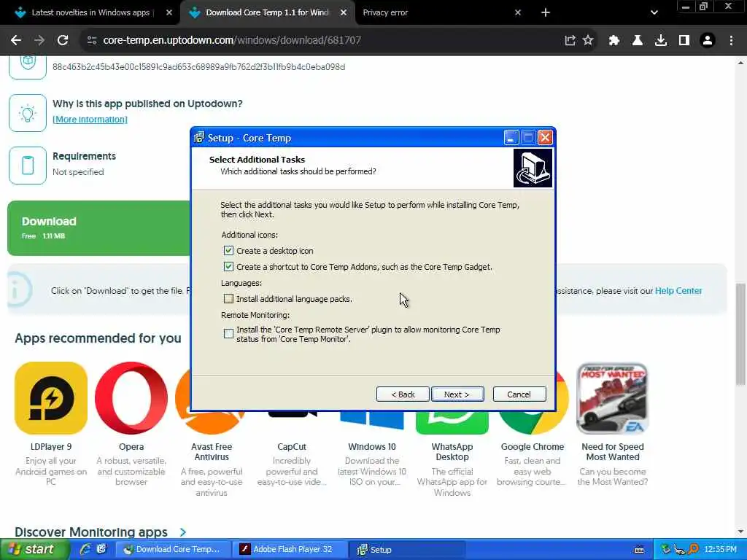Toggle Create a desktop icon checkbox
Screen dimensions: 747x560
[x=228, y=251]
